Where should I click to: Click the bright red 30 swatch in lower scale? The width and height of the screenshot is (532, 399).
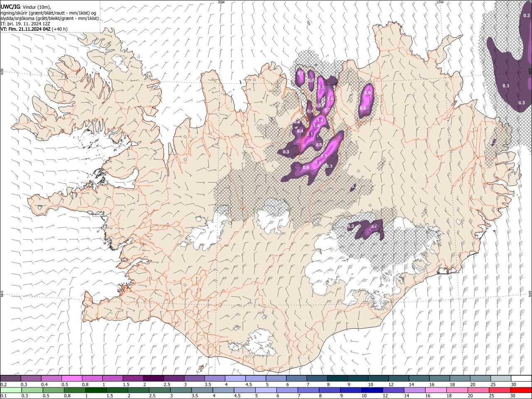pyautogui.click(x=521, y=390)
